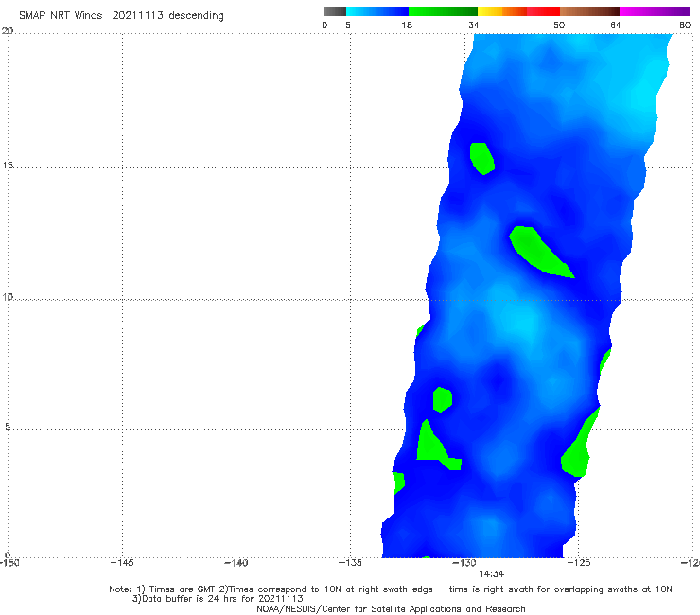Click the latitude axis label '5'
This screenshot has width=700, height=615.
pyautogui.click(x=8, y=427)
